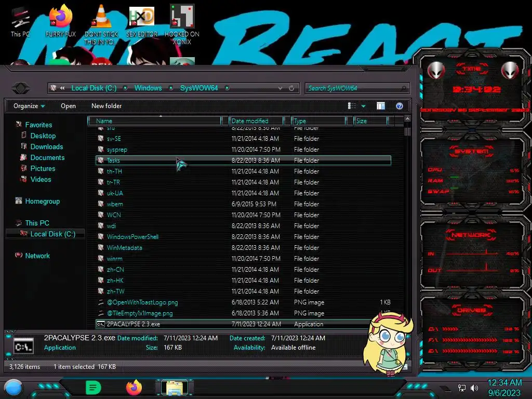Open Explorer help question mark
The width and height of the screenshot is (532, 399).
[x=400, y=106]
